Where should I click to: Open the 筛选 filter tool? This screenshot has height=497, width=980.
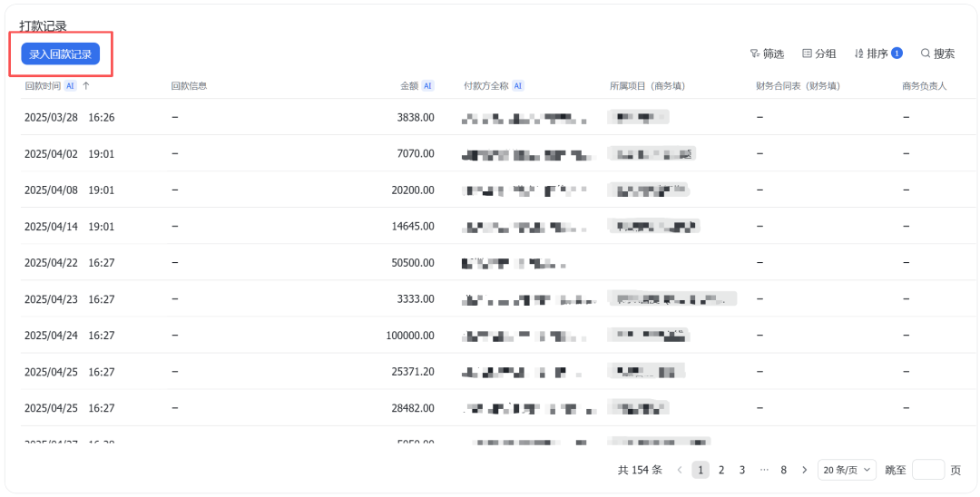tap(767, 54)
